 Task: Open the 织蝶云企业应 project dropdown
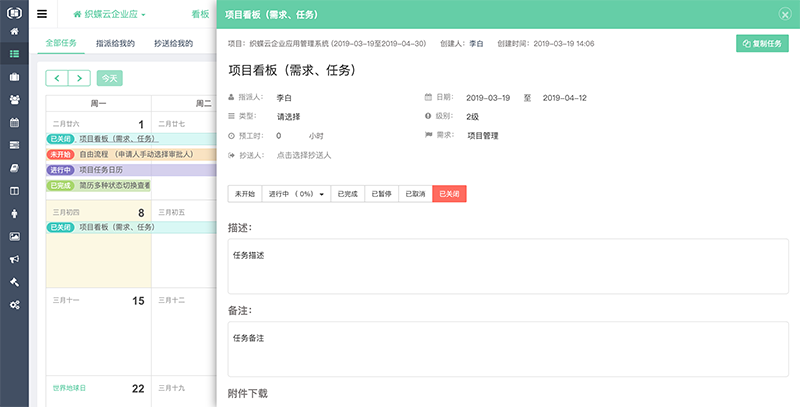(110, 14)
